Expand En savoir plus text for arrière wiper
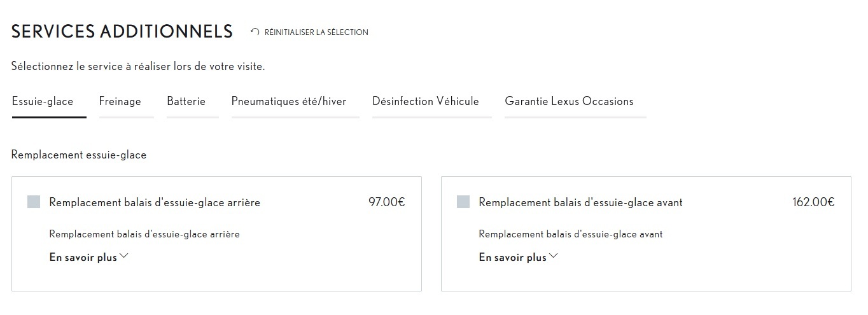868x315 pixels. (x=83, y=258)
